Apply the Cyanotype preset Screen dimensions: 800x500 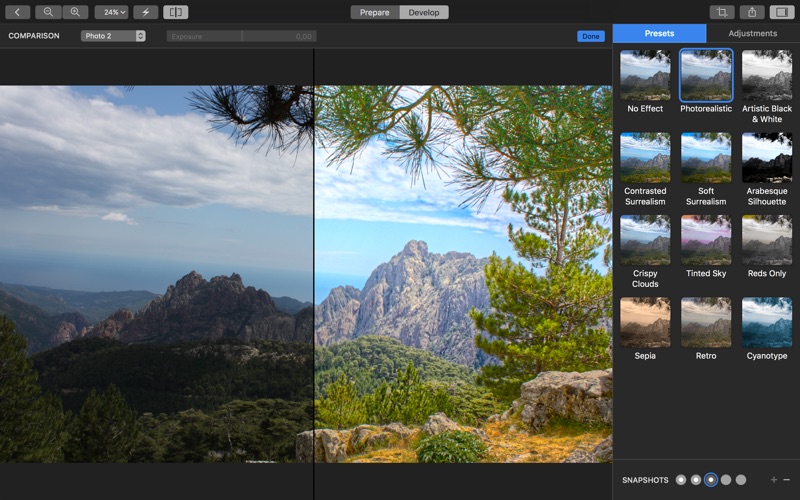pyautogui.click(x=767, y=322)
